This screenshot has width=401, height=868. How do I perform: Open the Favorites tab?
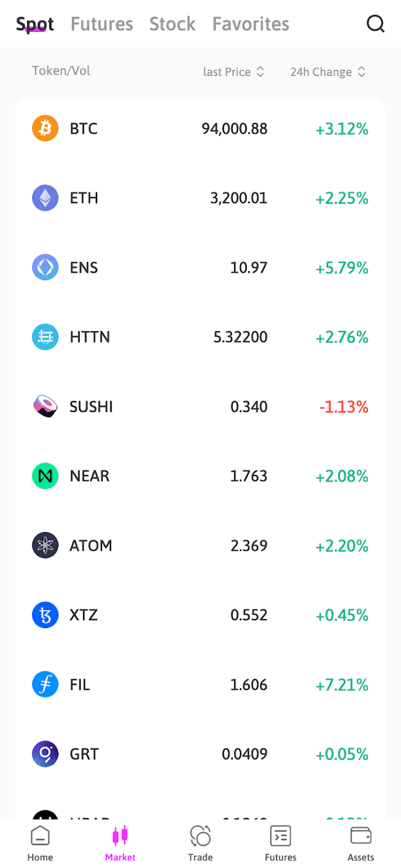point(251,24)
